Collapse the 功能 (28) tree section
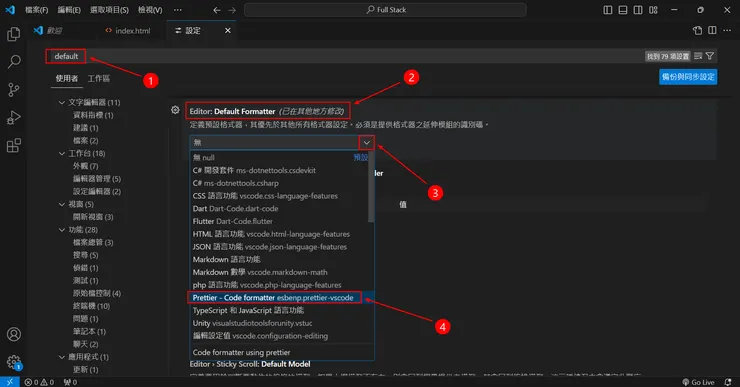740x387 pixels. tap(62, 229)
